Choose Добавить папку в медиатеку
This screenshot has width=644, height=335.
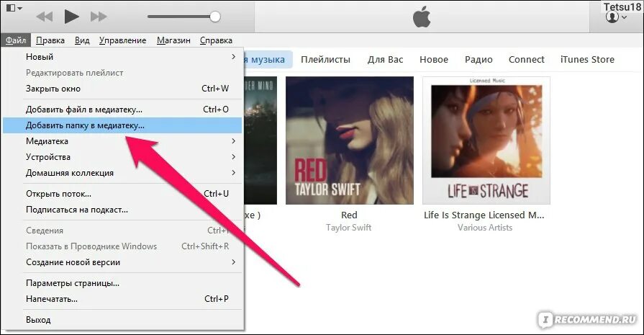122,125
